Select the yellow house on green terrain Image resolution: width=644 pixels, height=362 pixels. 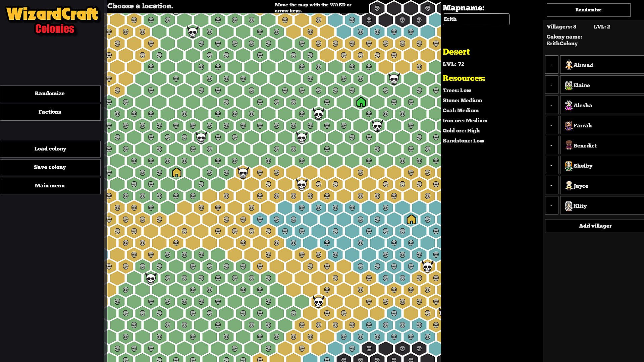point(176,173)
